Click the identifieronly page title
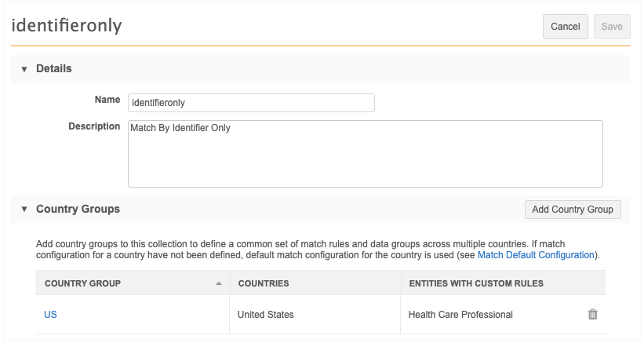The image size is (644, 343). [67, 26]
